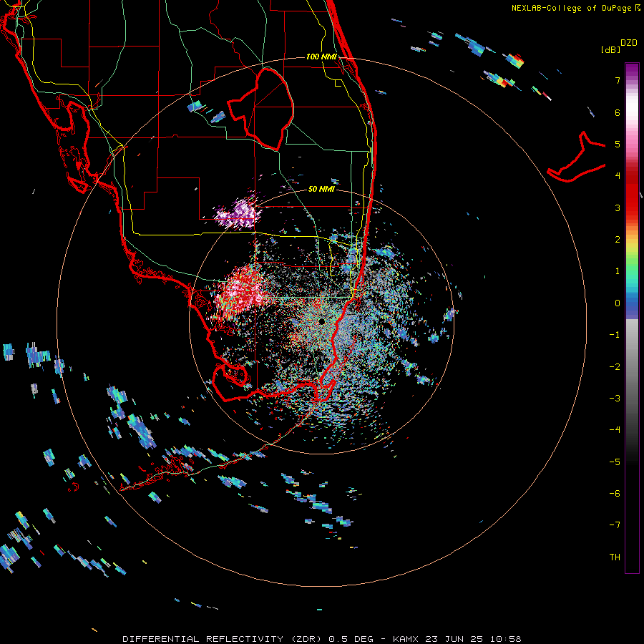Click the TH label on the color scale
Image resolution: width=644 pixels, height=644 pixels.
click(615, 557)
